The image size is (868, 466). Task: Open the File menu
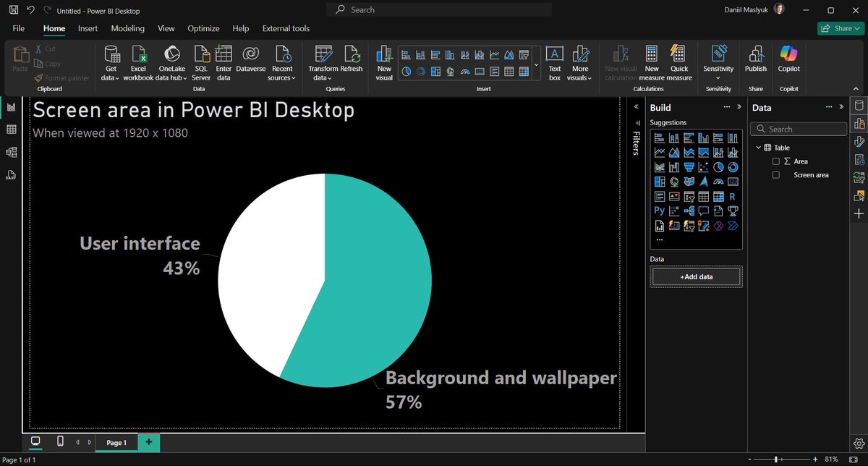pyautogui.click(x=19, y=28)
